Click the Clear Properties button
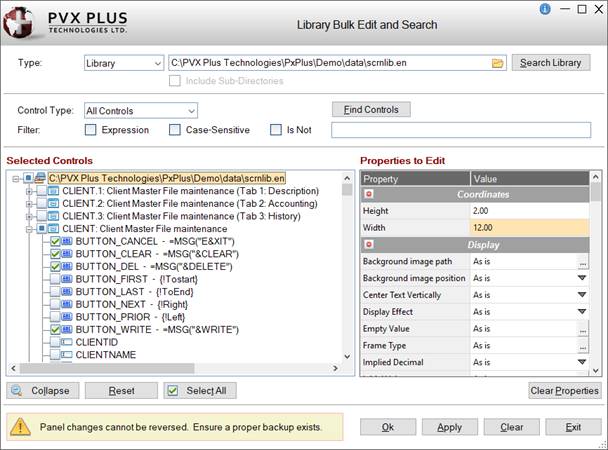The width and height of the screenshot is (608, 450). click(564, 391)
